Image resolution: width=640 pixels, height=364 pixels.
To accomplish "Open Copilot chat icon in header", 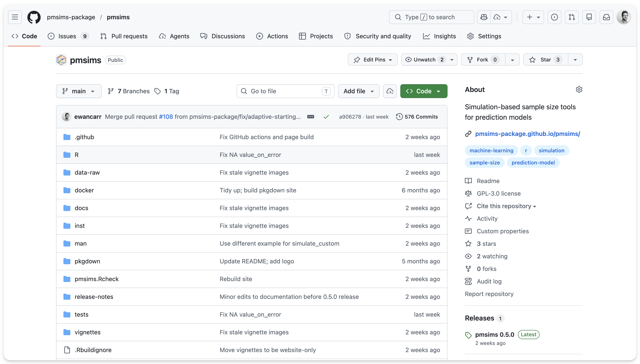I will (x=484, y=17).
